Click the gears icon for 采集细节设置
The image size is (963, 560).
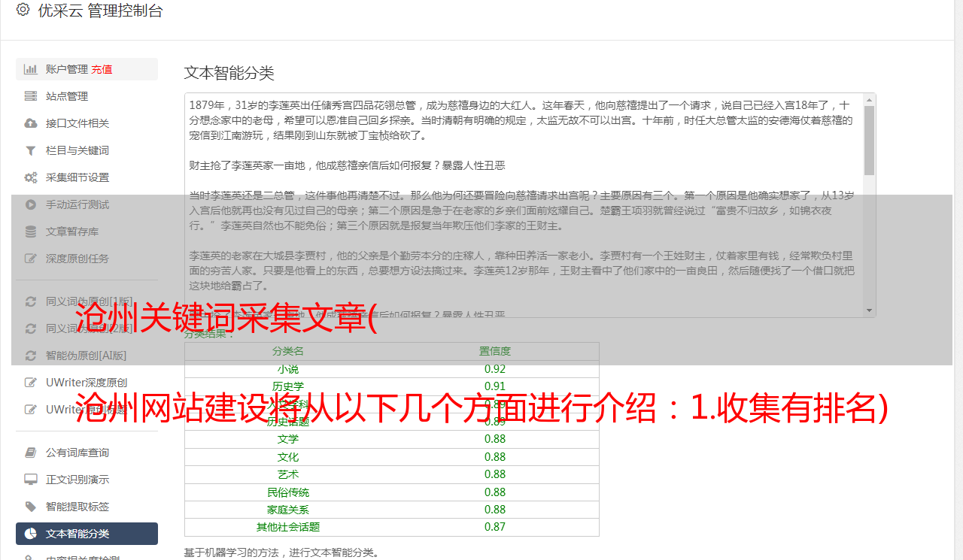[31, 177]
